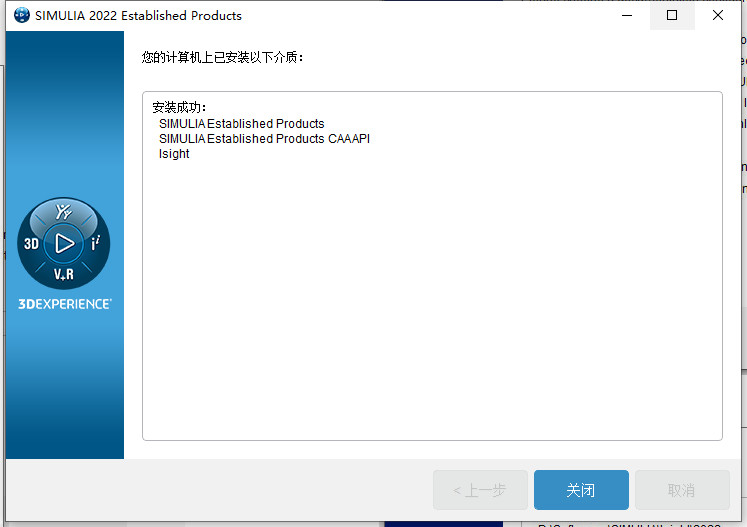Click the i quadrant of the compass
The width and height of the screenshot is (747, 527).
tap(95, 243)
